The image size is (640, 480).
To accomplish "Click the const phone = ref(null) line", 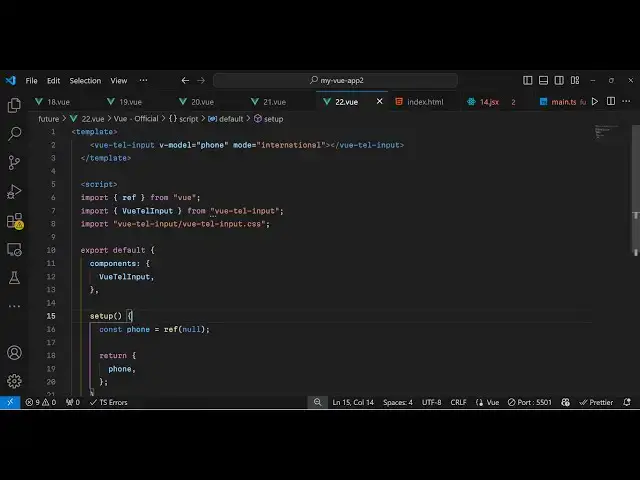I will tap(154, 329).
